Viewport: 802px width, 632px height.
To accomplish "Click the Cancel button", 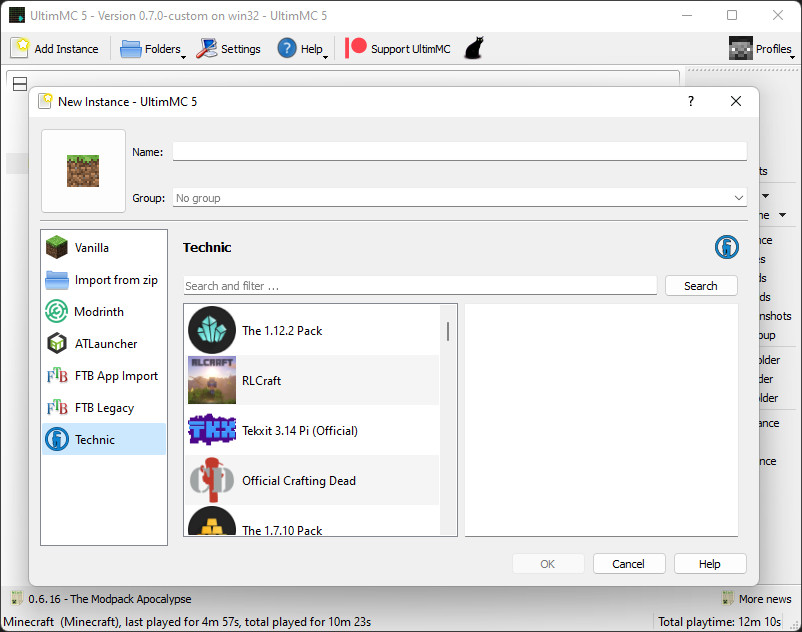I will [x=629, y=564].
